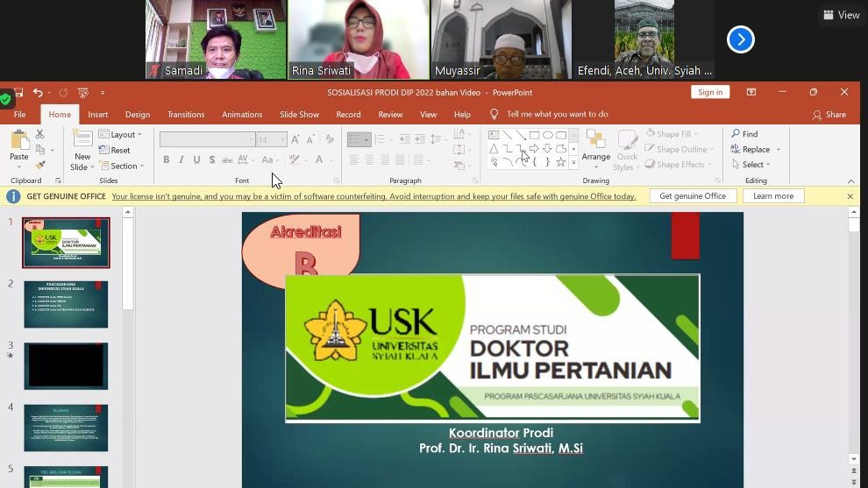This screenshot has width=868, height=488.
Task: Click the Undo arrow in title bar
Action: coord(38,92)
